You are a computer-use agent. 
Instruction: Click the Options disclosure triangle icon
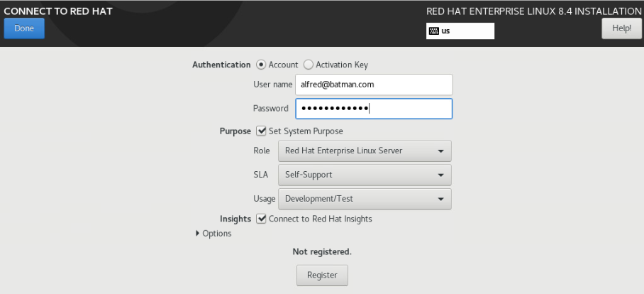click(x=197, y=234)
